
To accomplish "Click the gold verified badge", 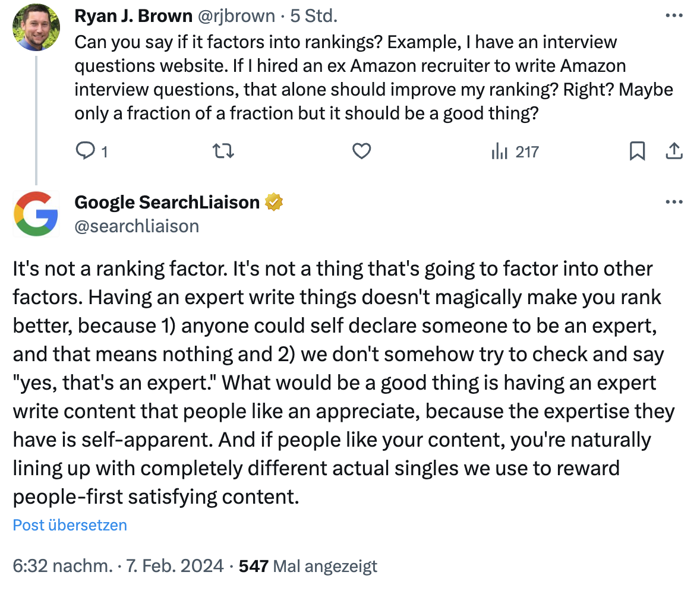I will point(273,203).
